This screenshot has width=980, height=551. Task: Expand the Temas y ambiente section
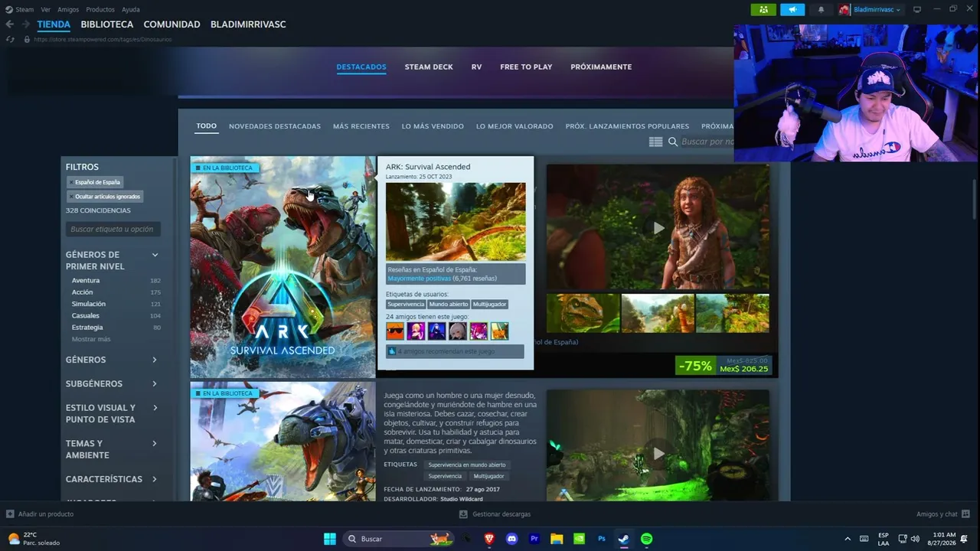coord(155,444)
